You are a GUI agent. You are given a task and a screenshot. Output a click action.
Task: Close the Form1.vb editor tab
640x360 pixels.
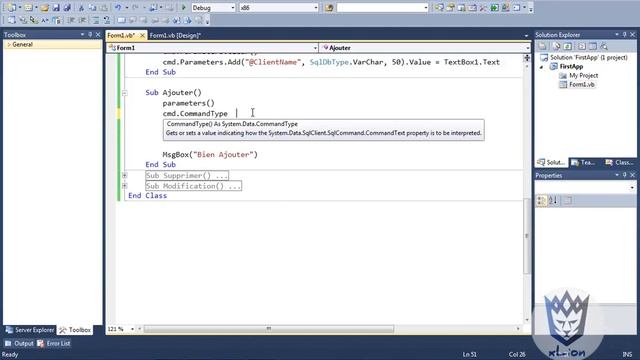point(142,36)
